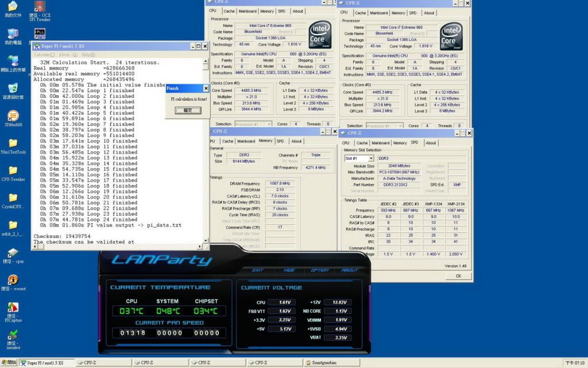Image resolution: width=588 pixels, height=368 pixels.
Task: Expand Slot #1 dropdown in SPD window
Action: [371, 159]
